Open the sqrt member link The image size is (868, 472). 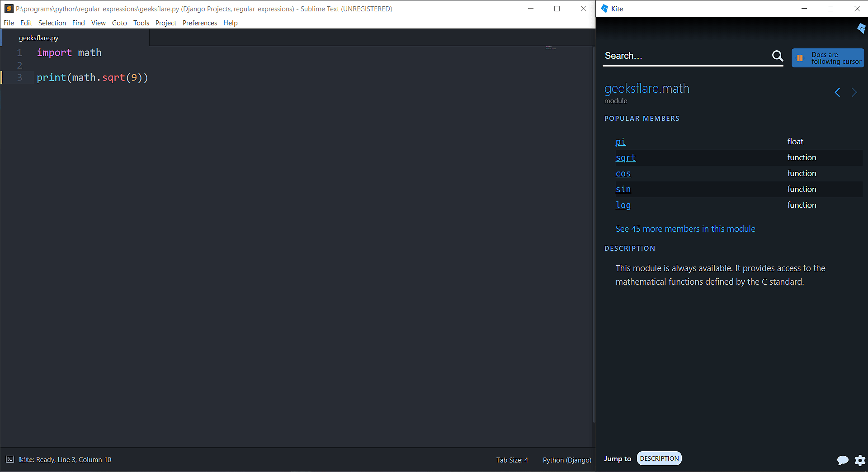point(625,157)
